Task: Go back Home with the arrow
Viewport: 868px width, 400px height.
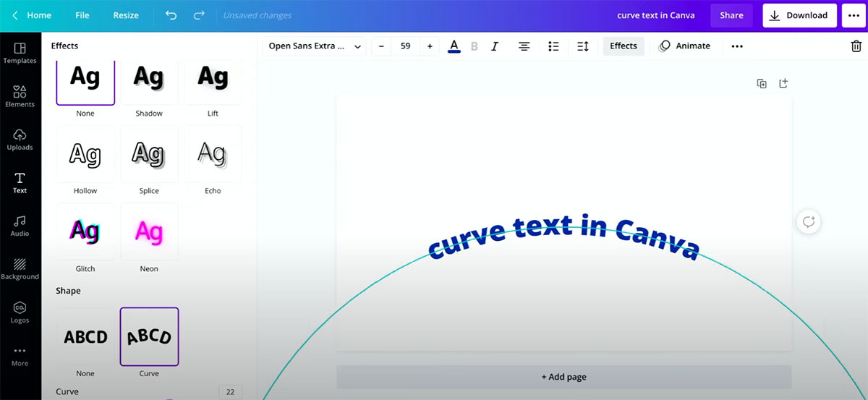Action: coord(32,15)
